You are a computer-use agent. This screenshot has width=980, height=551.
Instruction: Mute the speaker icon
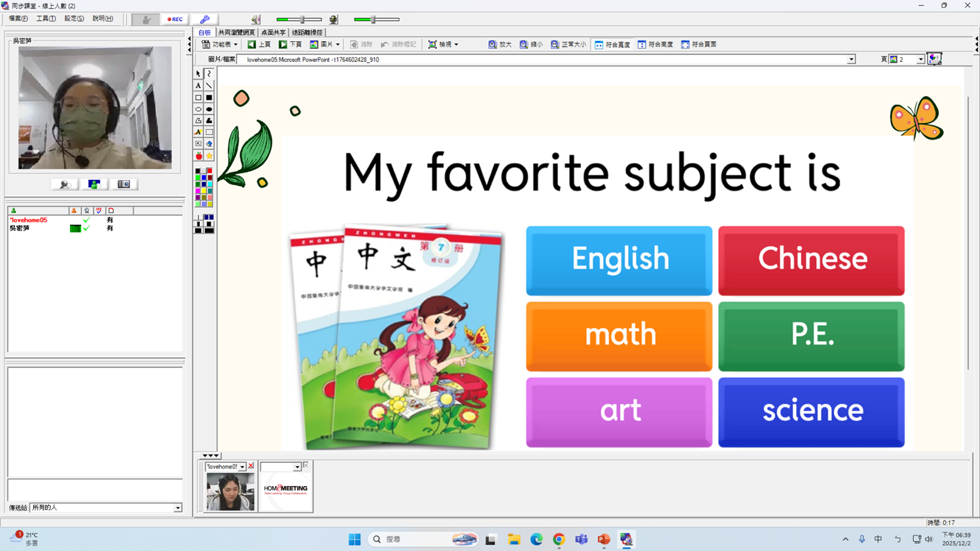point(256,19)
